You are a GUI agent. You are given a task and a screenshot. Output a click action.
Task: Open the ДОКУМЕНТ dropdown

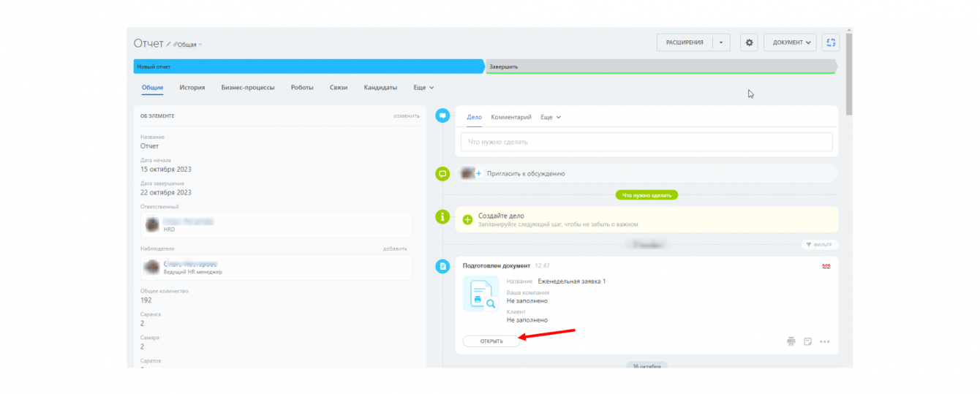pos(790,42)
